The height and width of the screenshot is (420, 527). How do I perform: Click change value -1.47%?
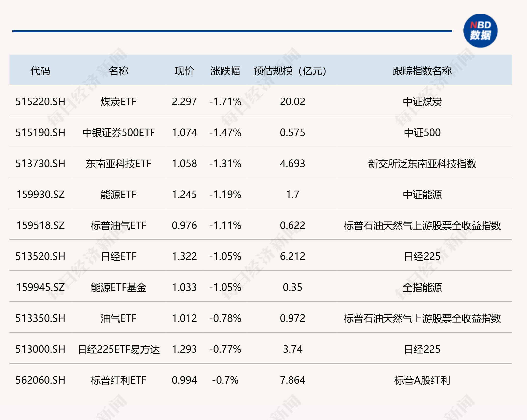[225, 133]
